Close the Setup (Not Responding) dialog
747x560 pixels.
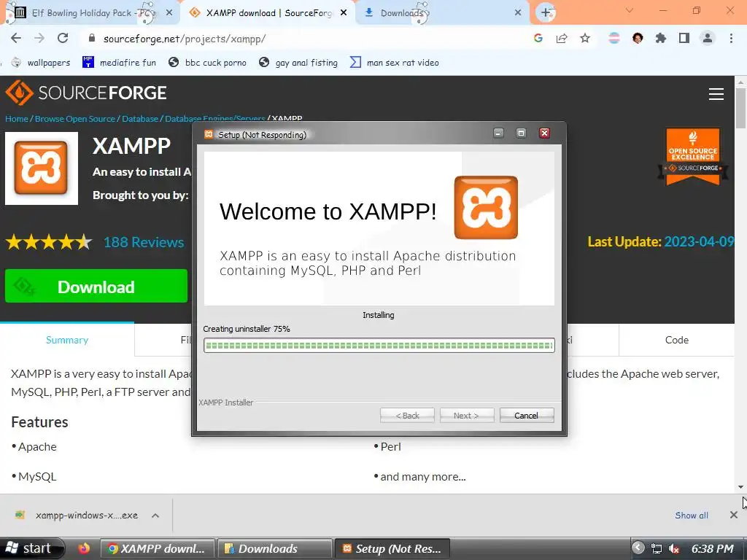(544, 133)
